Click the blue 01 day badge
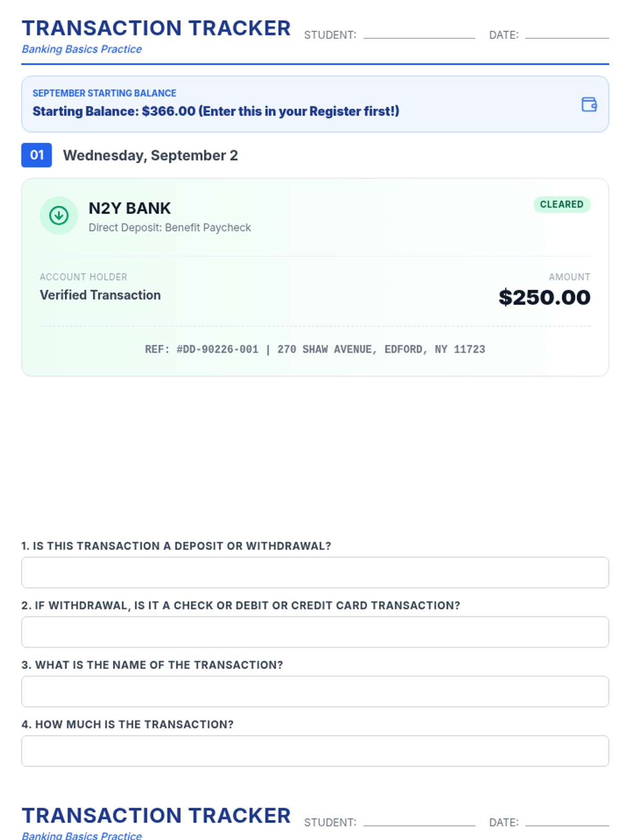Image resolution: width=630 pixels, height=840 pixels. point(36,155)
